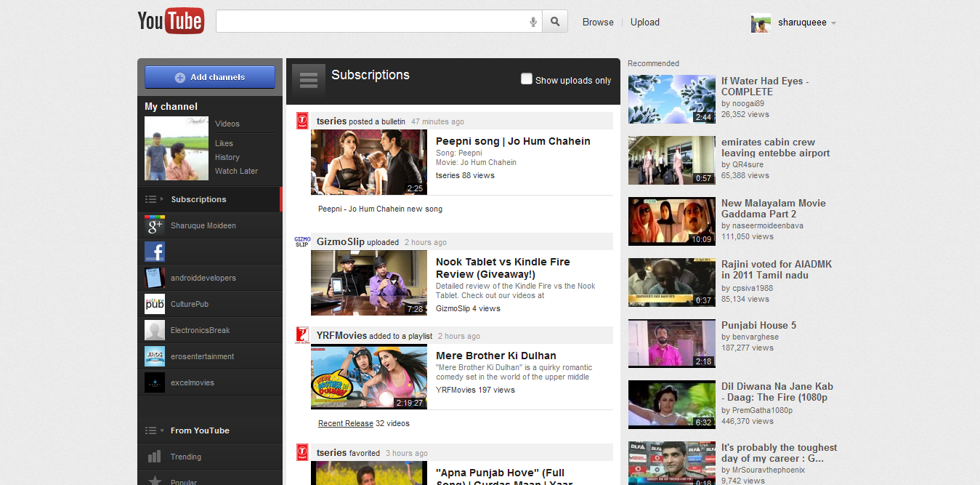980x485 pixels.
Task: Click the ElectronicsBreak avatar icon
Action: coord(155,330)
